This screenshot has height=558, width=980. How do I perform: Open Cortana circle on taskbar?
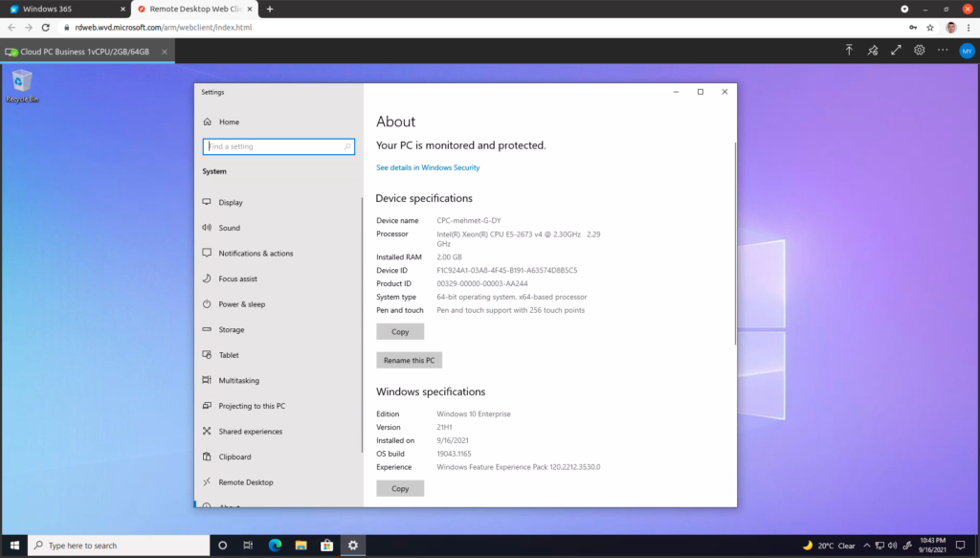(x=222, y=546)
